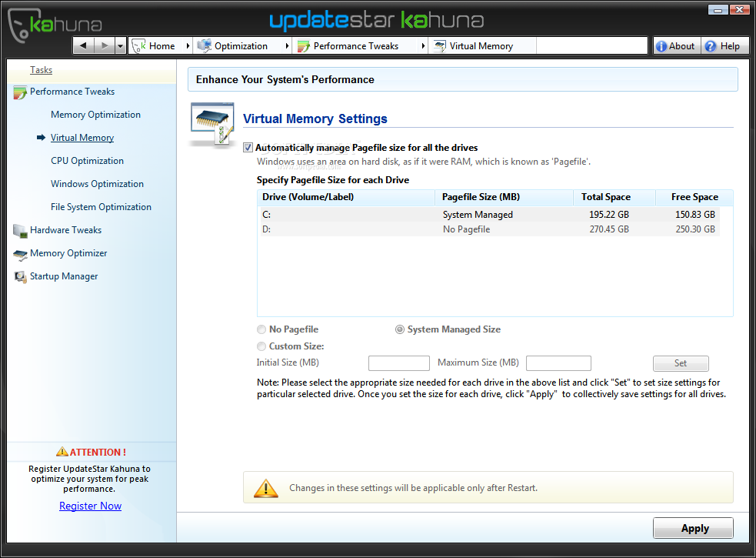
Task: Click the back navigation arrow
Action: [84, 46]
